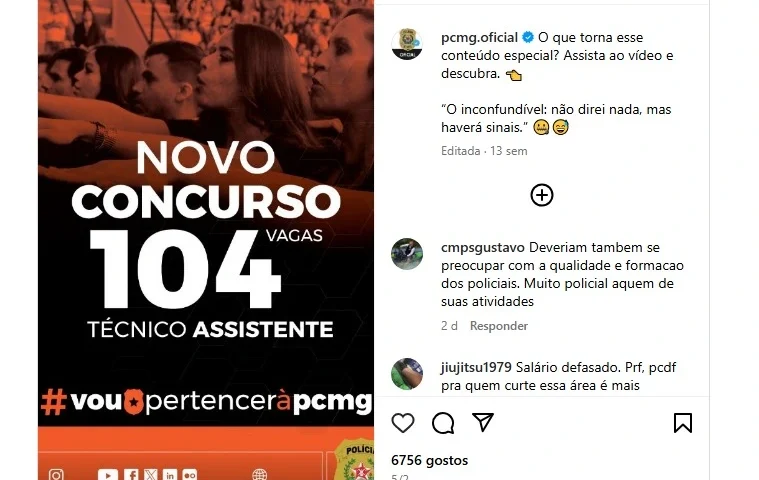View the 6756 gostos likes list
Viewport: 759px width, 480px height.
tap(430, 460)
